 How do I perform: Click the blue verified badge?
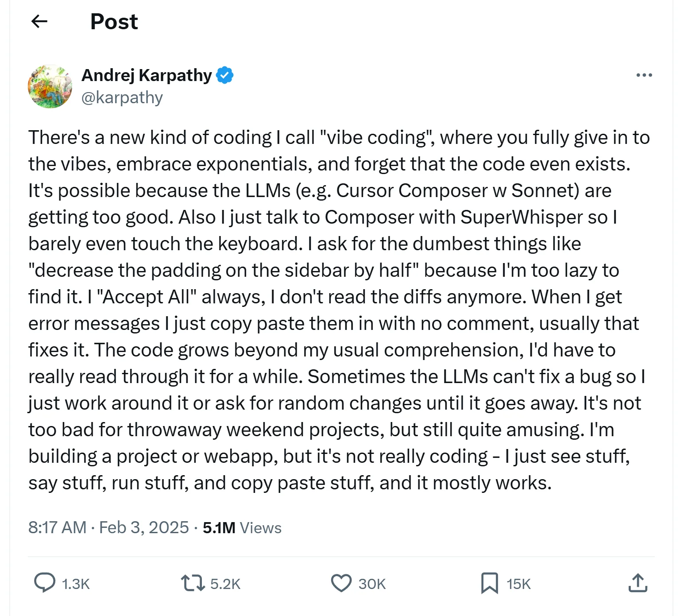pyautogui.click(x=225, y=75)
